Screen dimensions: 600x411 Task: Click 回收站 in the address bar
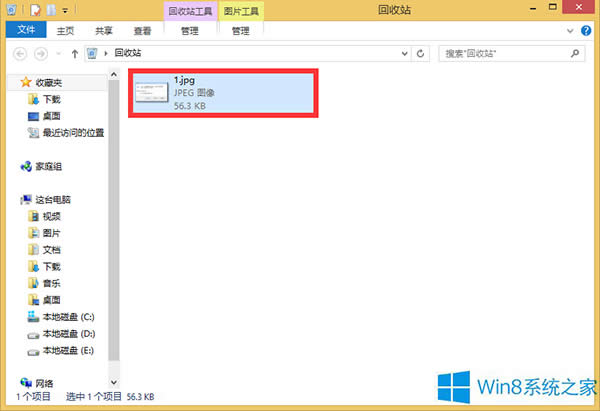pos(128,53)
